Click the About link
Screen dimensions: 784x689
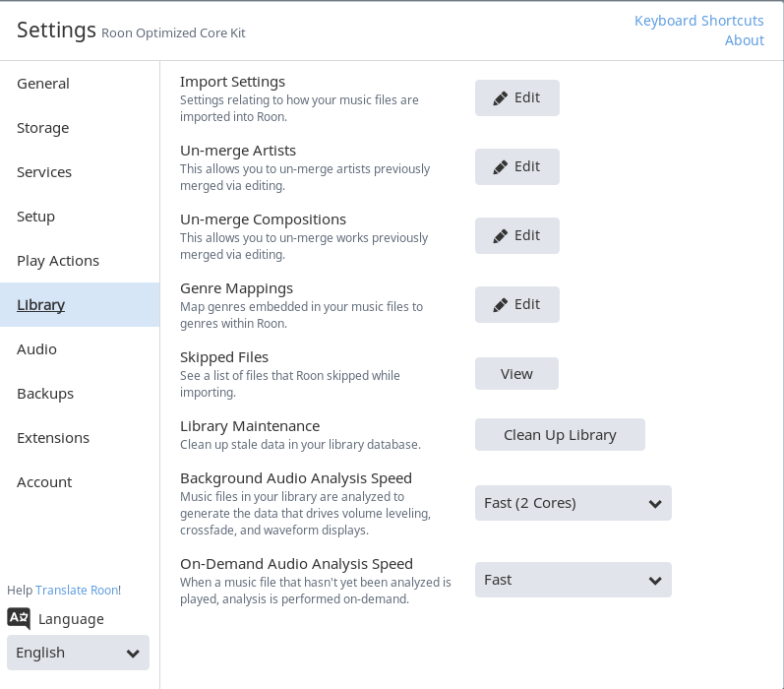coord(744,40)
